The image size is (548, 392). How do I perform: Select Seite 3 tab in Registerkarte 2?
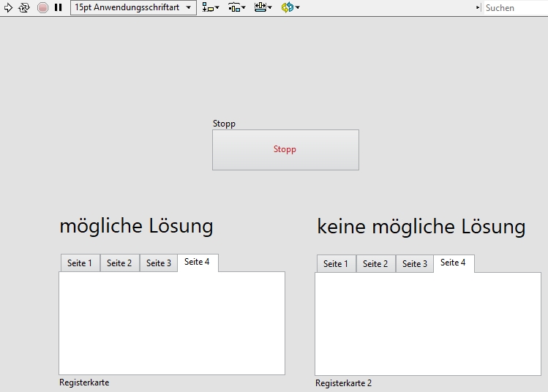415,264
